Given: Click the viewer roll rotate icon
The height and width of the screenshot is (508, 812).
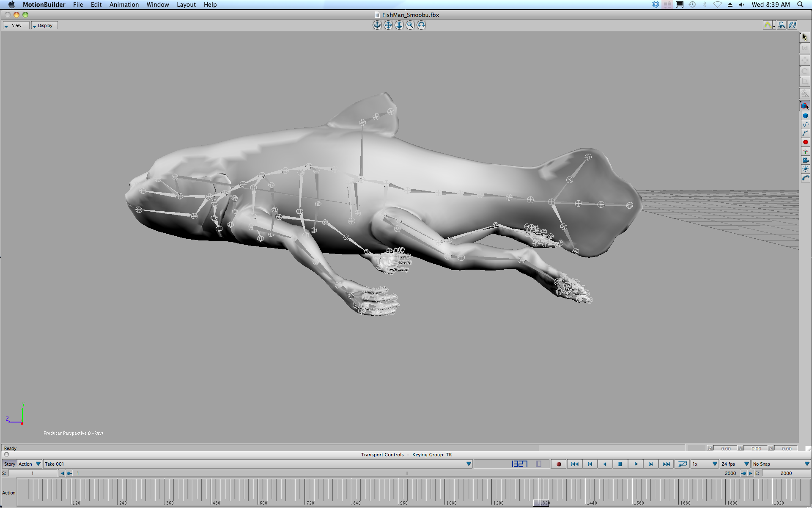Looking at the screenshot, I should (x=421, y=25).
